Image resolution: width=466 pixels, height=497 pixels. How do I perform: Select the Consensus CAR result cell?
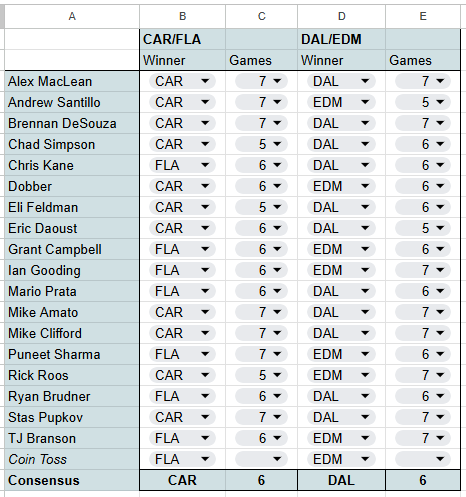coord(182,480)
